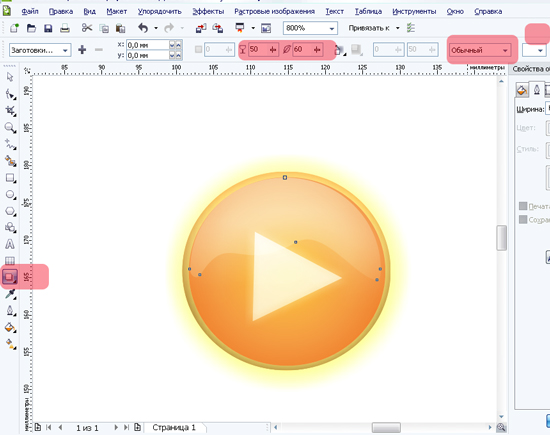Image resolution: width=550 pixels, height=435 pixels.
Task: Open the 800% zoom level dropdown
Action: [x=331, y=28]
